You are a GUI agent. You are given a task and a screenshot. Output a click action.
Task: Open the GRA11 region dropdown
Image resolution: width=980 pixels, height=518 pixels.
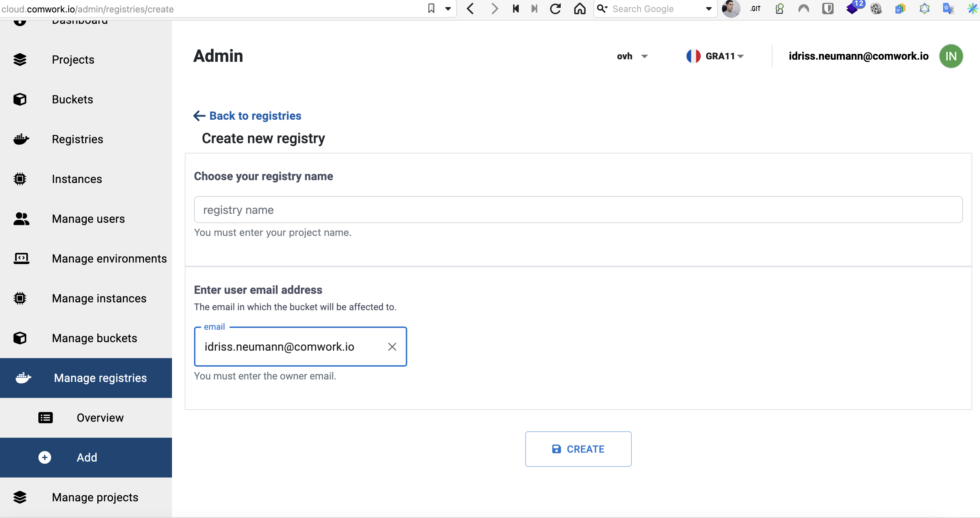[x=725, y=56]
